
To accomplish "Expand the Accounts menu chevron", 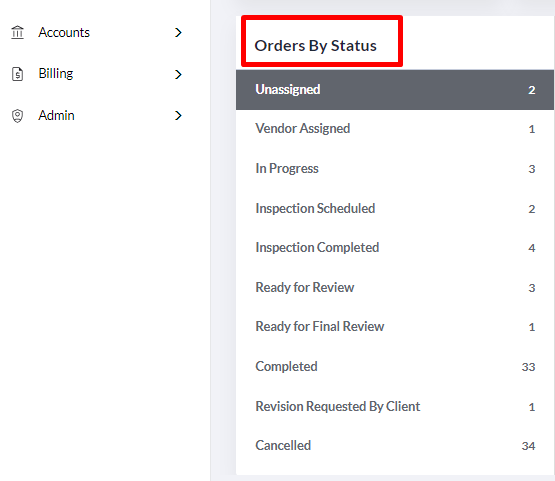I will click(x=178, y=33).
